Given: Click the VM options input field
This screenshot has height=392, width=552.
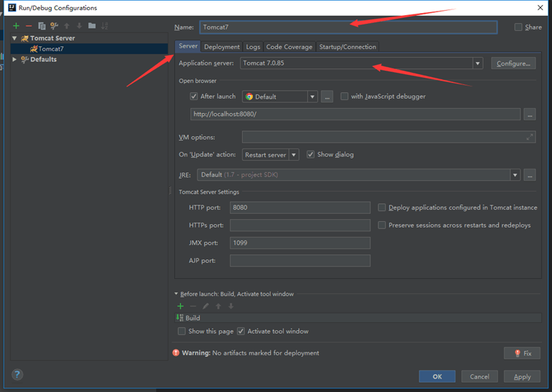Looking at the screenshot, I should tap(388, 137).
